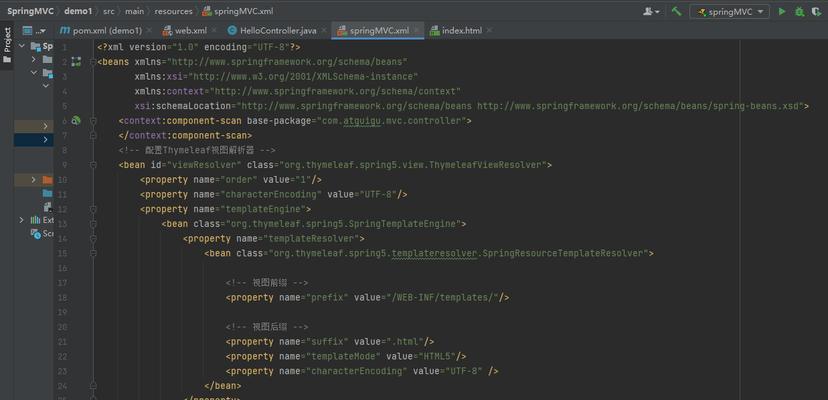Click the suffix value .html
This screenshot has height=400, width=828.
pyautogui.click(x=404, y=341)
